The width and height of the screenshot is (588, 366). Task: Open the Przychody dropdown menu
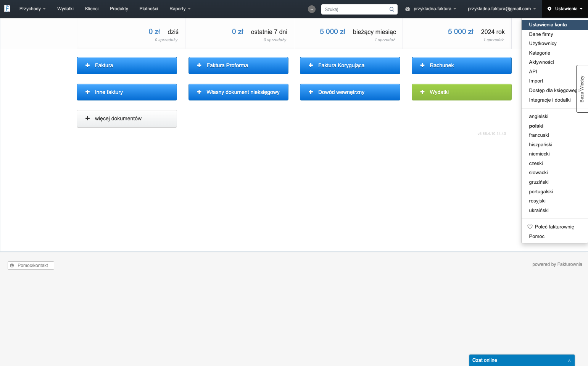click(x=32, y=9)
